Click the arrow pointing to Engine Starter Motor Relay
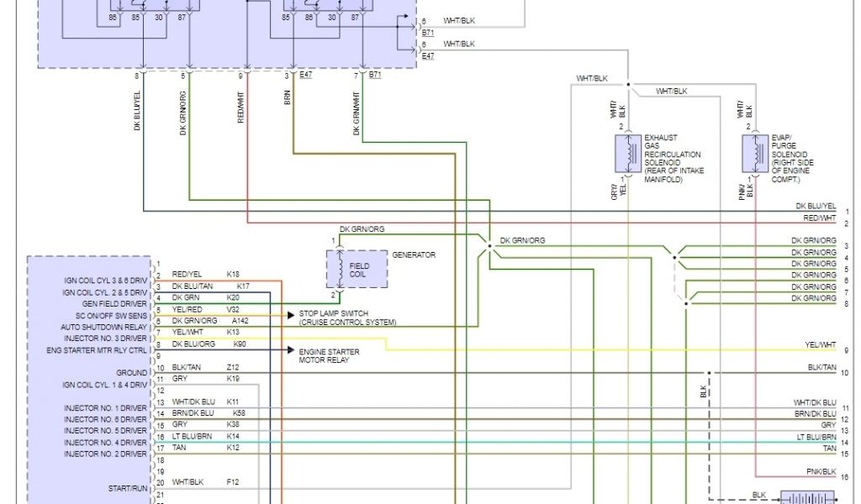861x504 pixels. pos(289,350)
